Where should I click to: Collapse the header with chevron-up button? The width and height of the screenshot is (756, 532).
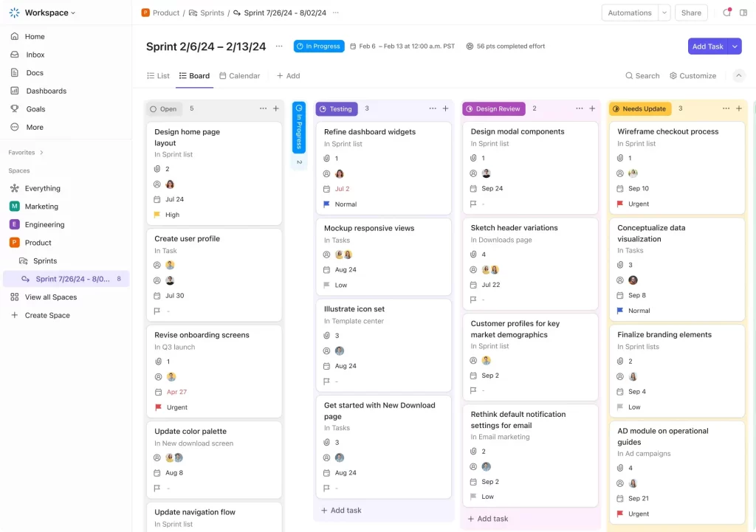click(x=738, y=76)
